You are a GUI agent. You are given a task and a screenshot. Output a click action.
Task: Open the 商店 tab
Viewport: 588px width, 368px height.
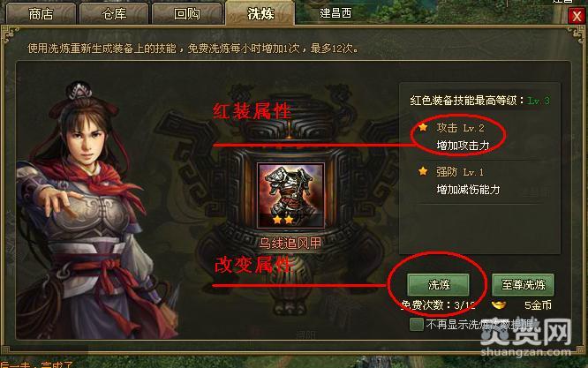(x=41, y=14)
